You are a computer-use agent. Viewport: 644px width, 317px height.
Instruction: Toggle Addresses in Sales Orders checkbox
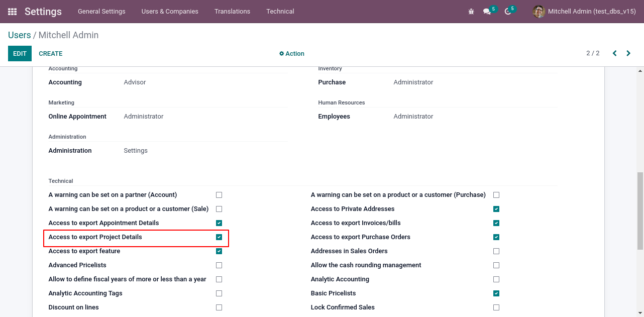496,251
